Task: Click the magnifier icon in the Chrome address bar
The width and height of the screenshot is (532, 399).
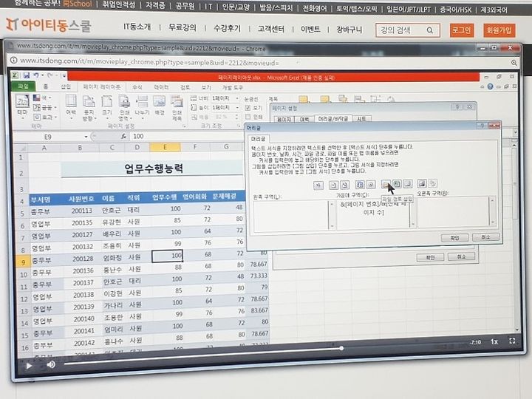Action: 514,63
